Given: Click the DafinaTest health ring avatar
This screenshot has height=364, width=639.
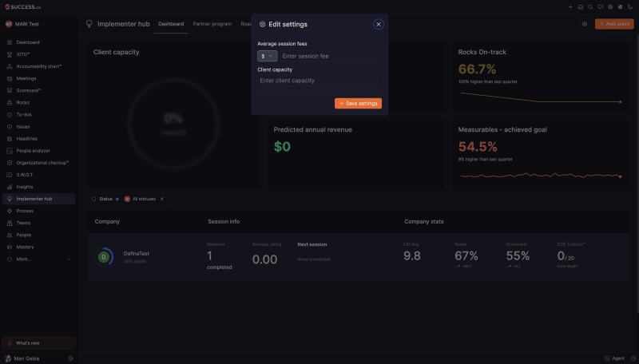Looking at the screenshot, I should 104,257.
